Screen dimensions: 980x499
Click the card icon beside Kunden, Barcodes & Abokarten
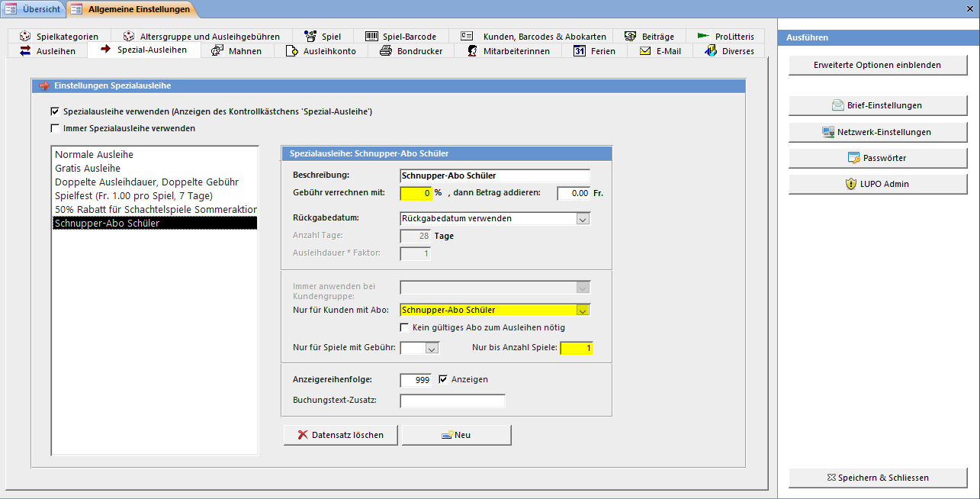point(468,36)
